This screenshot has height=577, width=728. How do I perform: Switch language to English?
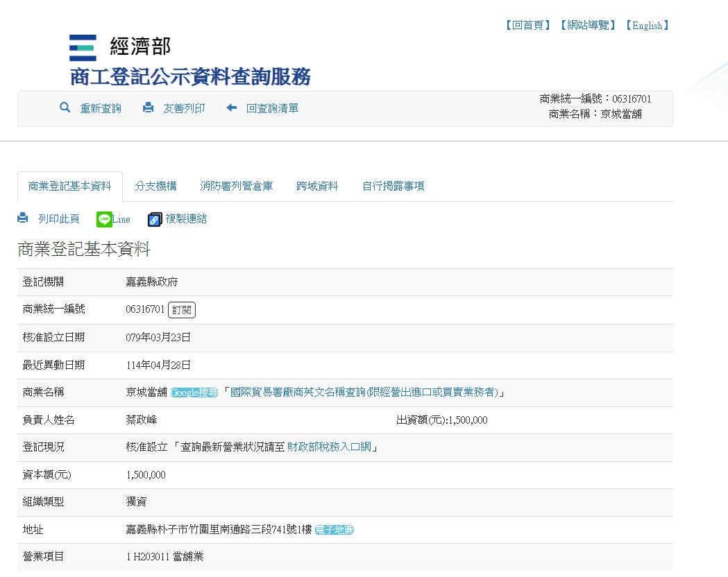coord(647,25)
